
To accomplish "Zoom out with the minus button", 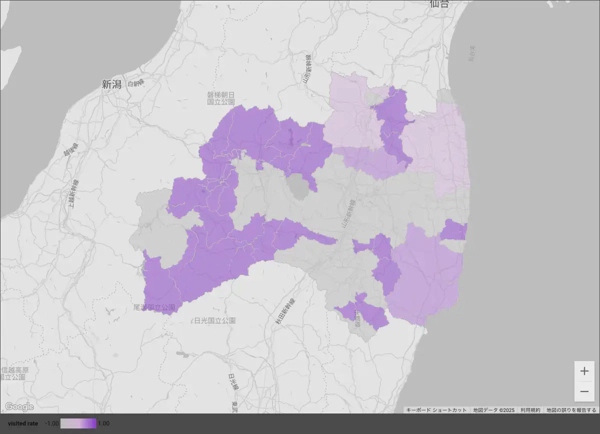I will point(584,391).
